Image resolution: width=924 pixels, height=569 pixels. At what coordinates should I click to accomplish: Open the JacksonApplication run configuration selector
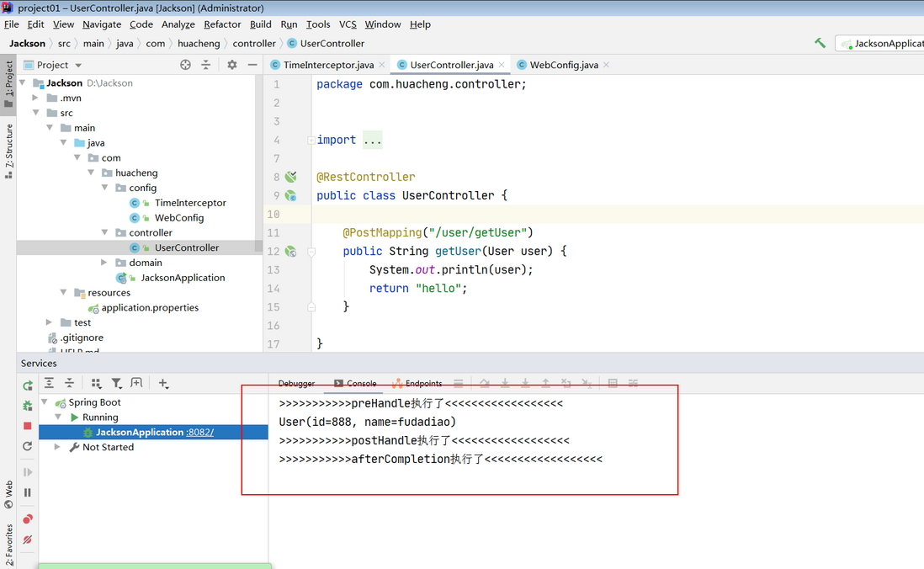coord(879,44)
